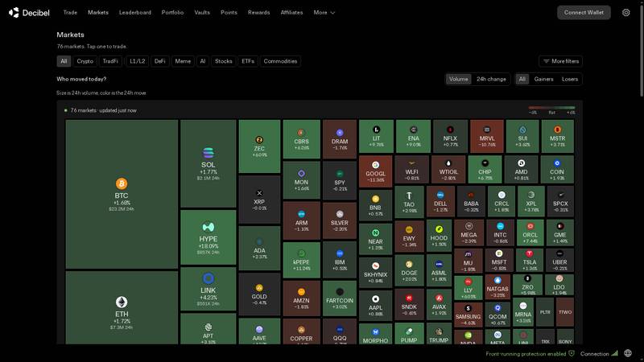Click the Connect Wallet button
This screenshot has height=362, width=644.
(x=584, y=13)
